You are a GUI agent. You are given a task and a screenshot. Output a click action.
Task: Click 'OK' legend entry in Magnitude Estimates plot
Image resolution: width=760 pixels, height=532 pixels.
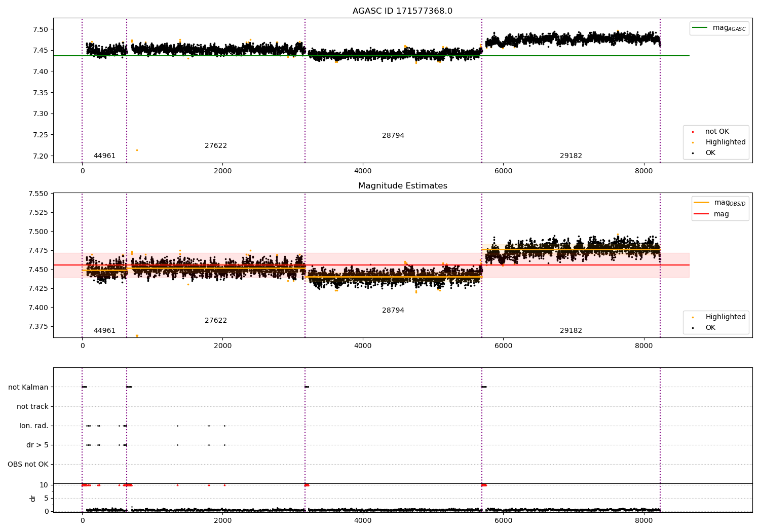tap(710, 328)
